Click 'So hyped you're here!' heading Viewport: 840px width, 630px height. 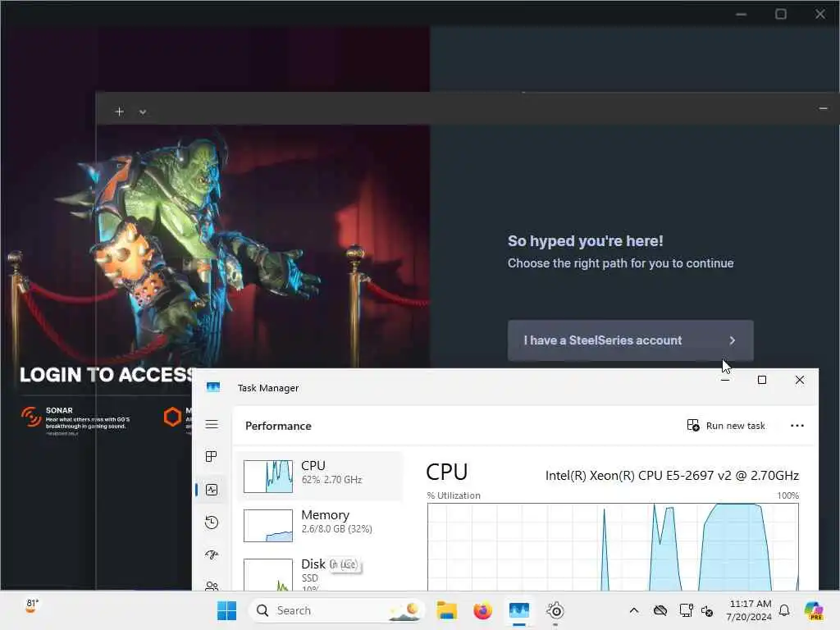585,241
